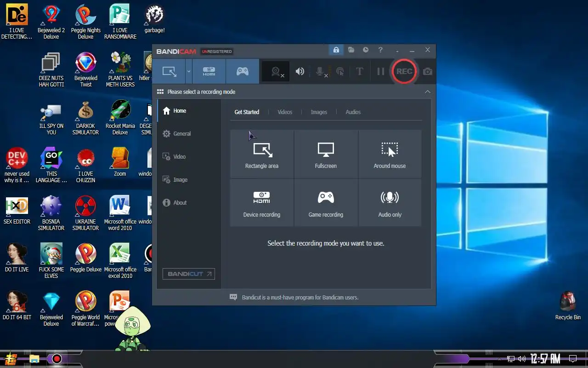
Task: Select the Bejeweled Deluxe desktop icon
Action: pyautogui.click(x=51, y=309)
